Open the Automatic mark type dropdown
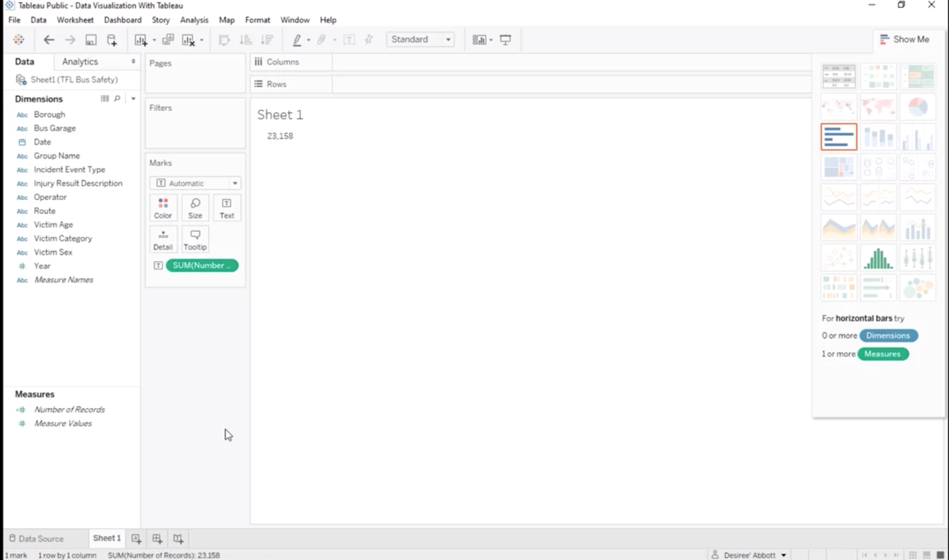949x560 pixels. pos(195,183)
